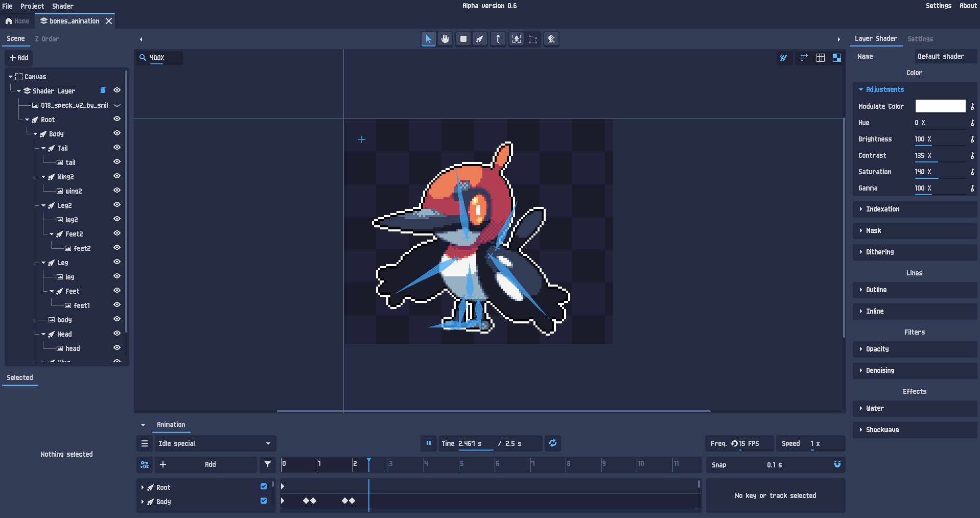Switch to the Z Order tab
Viewport: 980px width, 518px height.
(x=47, y=39)
